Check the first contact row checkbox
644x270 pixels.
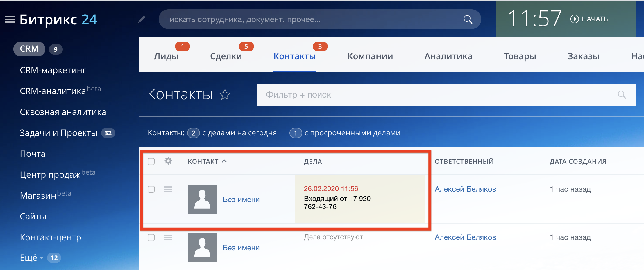151,189
